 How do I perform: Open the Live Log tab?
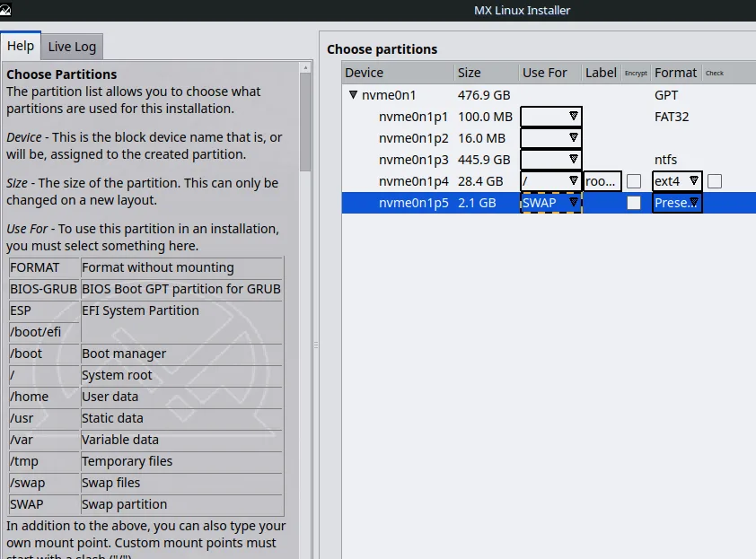pyautogui.click(x=72, y=47)
